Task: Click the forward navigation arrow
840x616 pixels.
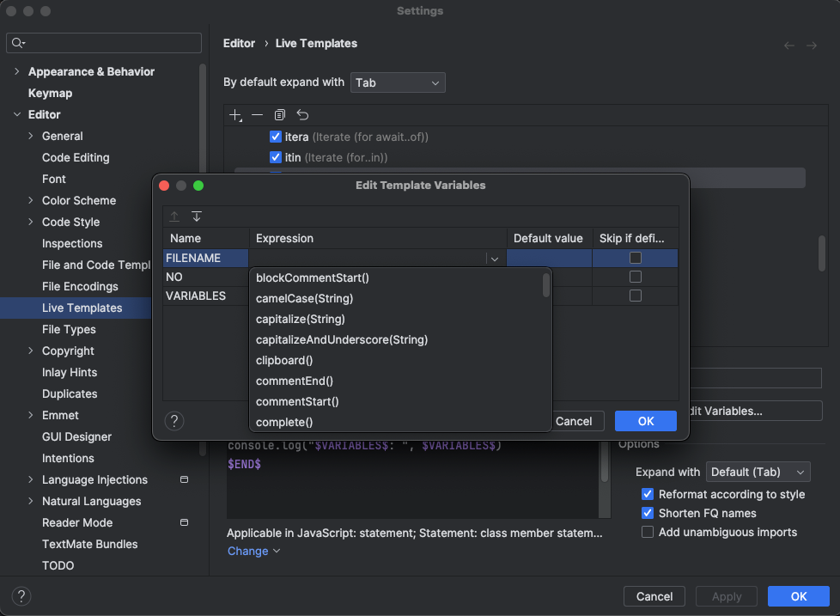Action: click(x=811, y=45)
